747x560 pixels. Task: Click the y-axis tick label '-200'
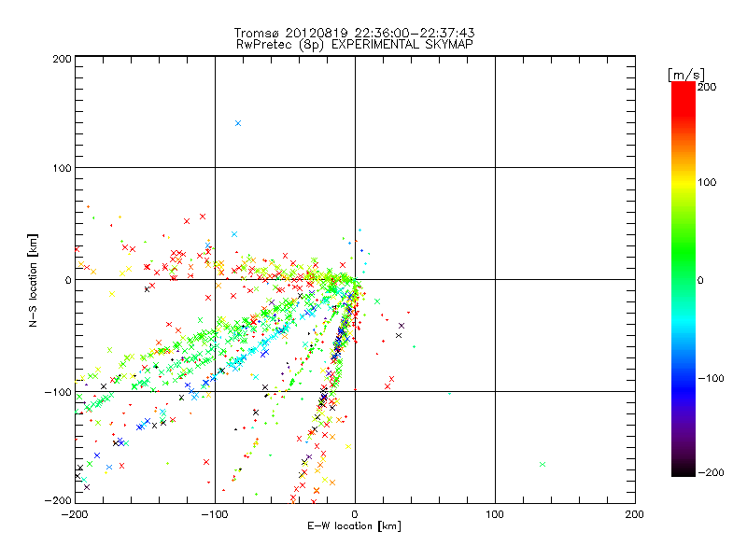[x=58, y=500]
